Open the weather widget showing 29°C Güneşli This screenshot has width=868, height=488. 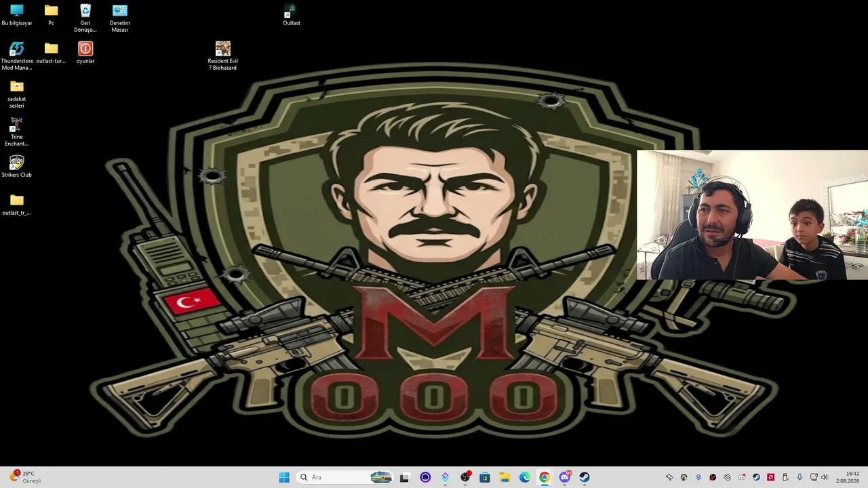click(26, 477)
